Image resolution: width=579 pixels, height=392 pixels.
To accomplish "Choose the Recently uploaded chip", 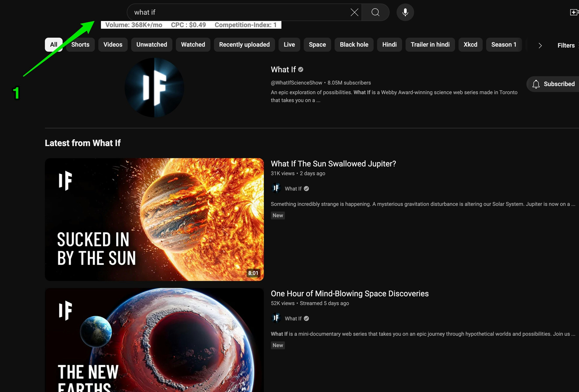I will [244, 45].
